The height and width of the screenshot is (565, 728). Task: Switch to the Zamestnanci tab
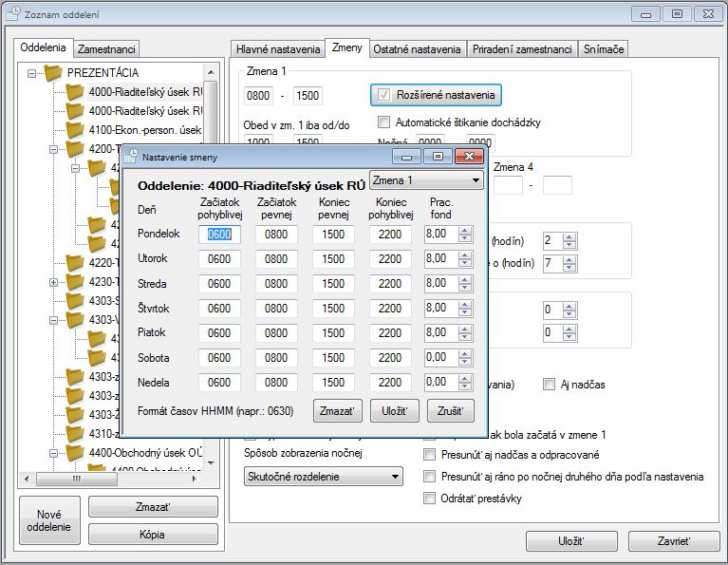(x=106, y=49)
